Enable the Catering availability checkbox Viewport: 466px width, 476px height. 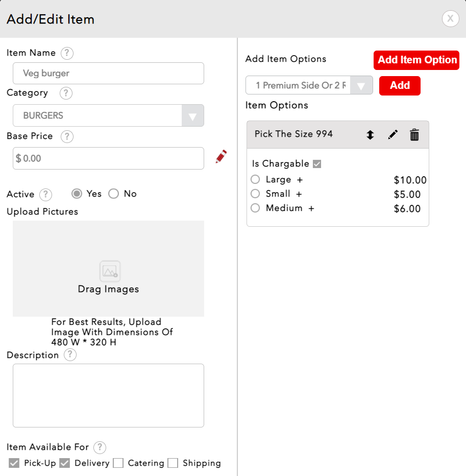coord(118,463)
